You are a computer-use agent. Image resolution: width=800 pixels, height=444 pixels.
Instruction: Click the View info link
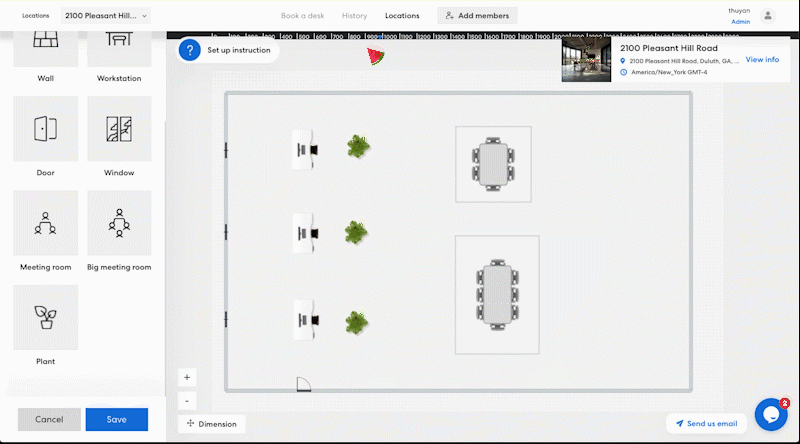pos(762,60)
